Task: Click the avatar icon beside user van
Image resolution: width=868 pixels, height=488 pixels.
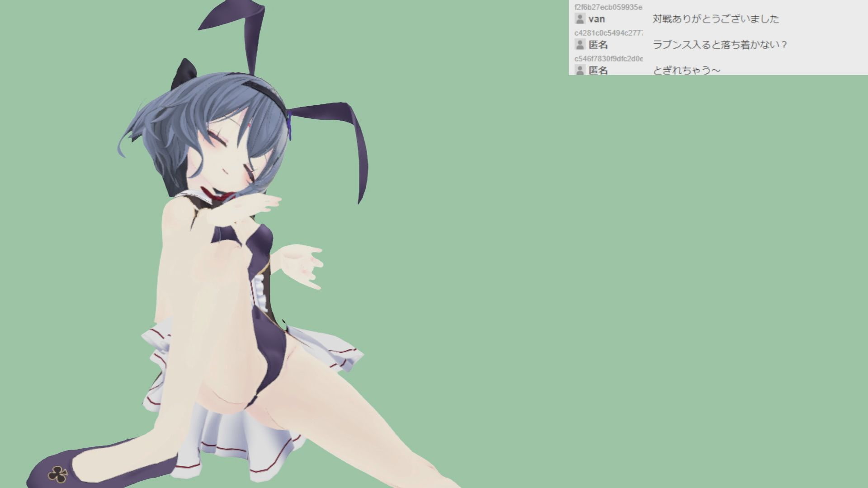Action: 580,19
